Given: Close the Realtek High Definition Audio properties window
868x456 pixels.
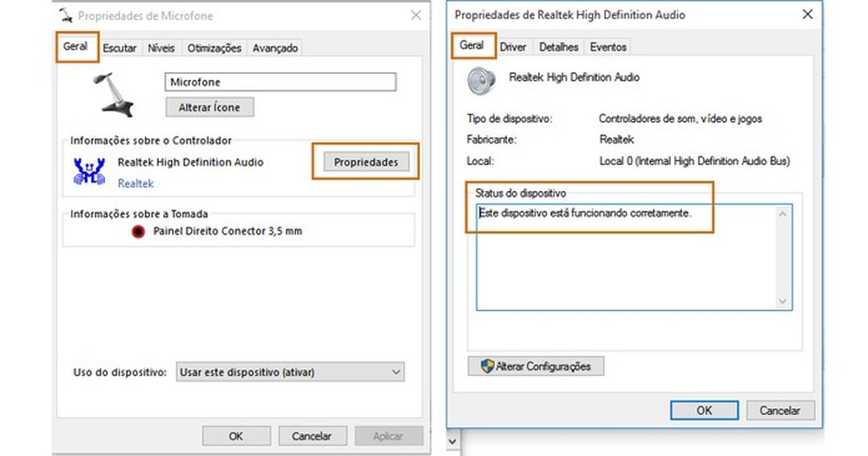Looking at the screenshot, I should 807,15.
